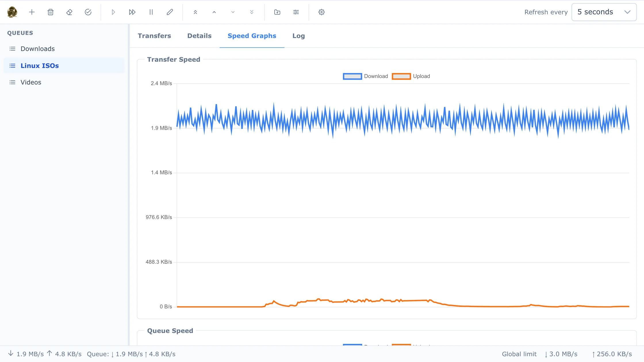
Task: Click the Transfer Speed section title
Action: pos(174,59)
